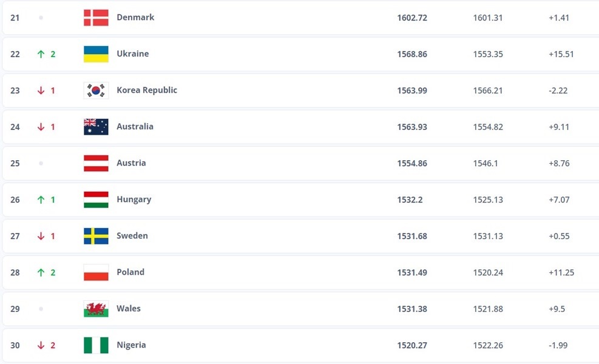Image resolution: width=599 pixels, height=364 pixels.
Task: Open the Denmark team link
Action: pyautogui.click(x=135, y=18)
